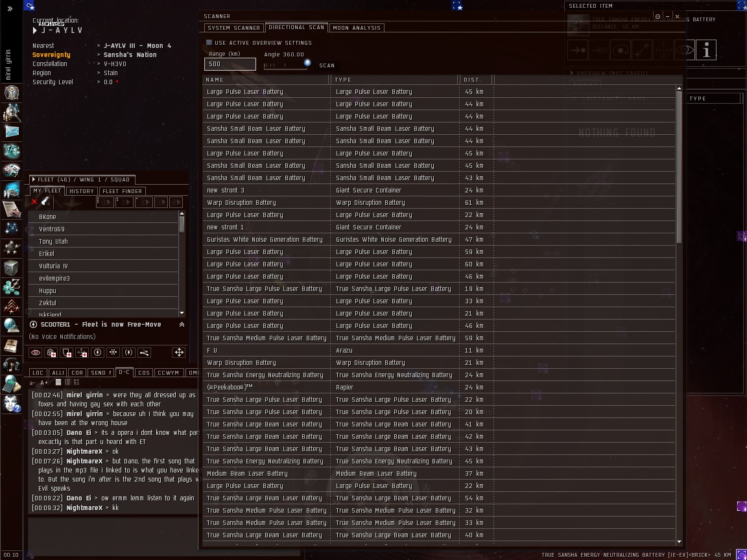Click the fleet broadcast eye icon

click(36, 353)
